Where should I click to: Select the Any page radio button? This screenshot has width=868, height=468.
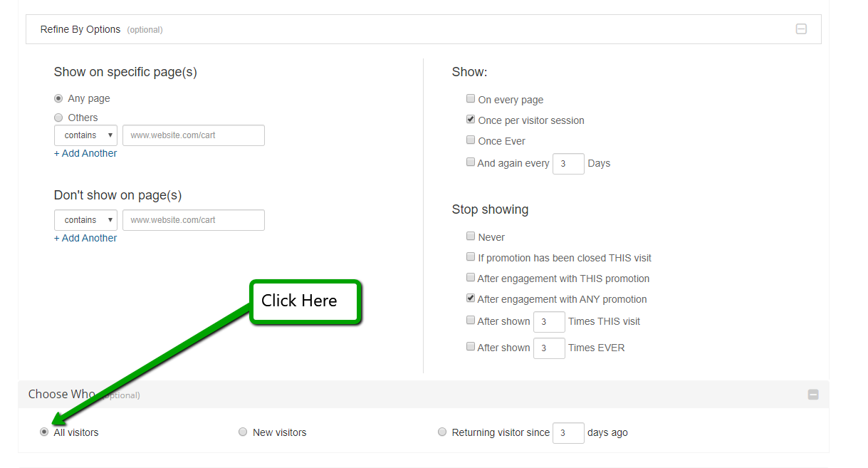[58, 98]
